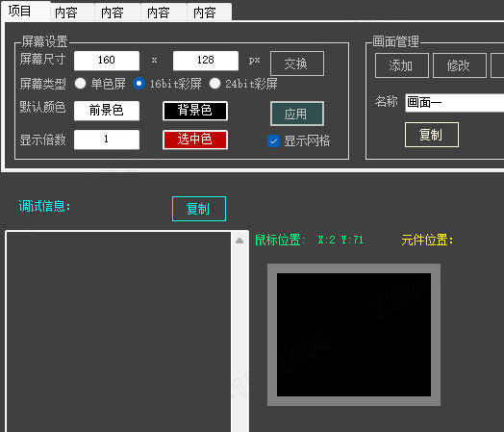Pick the 背景色 background color swatch
This screenshot has height=432, width=504.
195,111
